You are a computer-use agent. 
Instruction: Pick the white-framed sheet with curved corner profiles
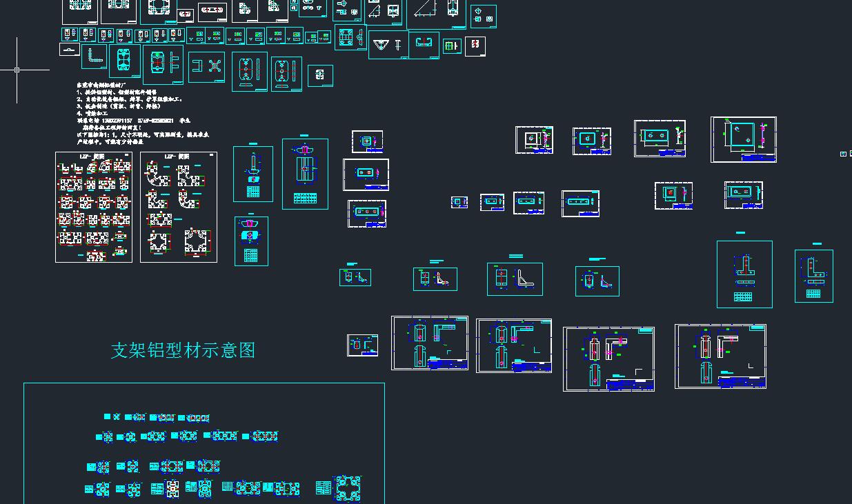click(x=179, y=208)
